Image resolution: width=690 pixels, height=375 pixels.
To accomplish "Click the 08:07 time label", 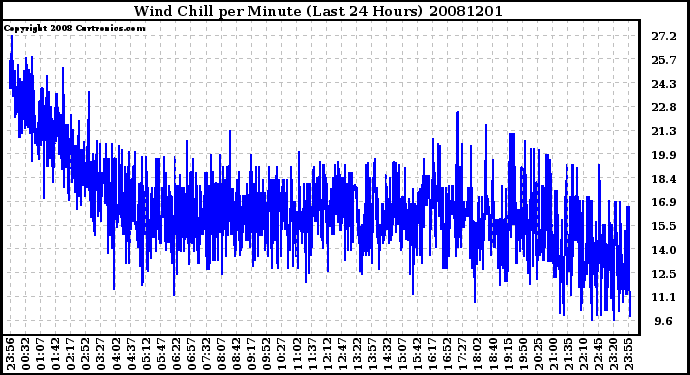I will [221, 354].
